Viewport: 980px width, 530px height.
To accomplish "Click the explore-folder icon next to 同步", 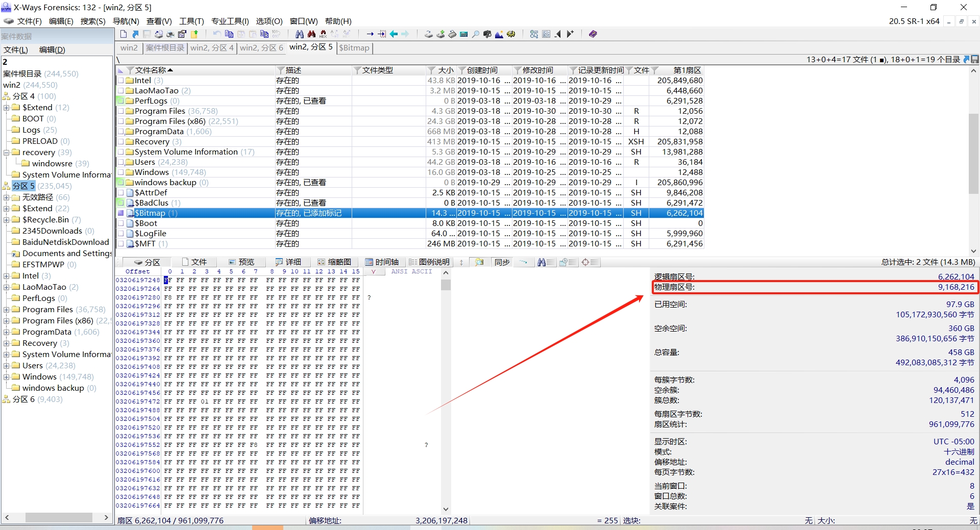I will pyautogui.click(x=479, y=262).
